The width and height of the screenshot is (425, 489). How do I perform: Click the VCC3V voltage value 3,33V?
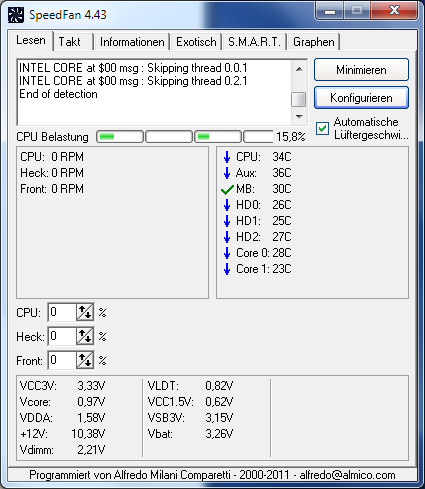click(91, 386)
